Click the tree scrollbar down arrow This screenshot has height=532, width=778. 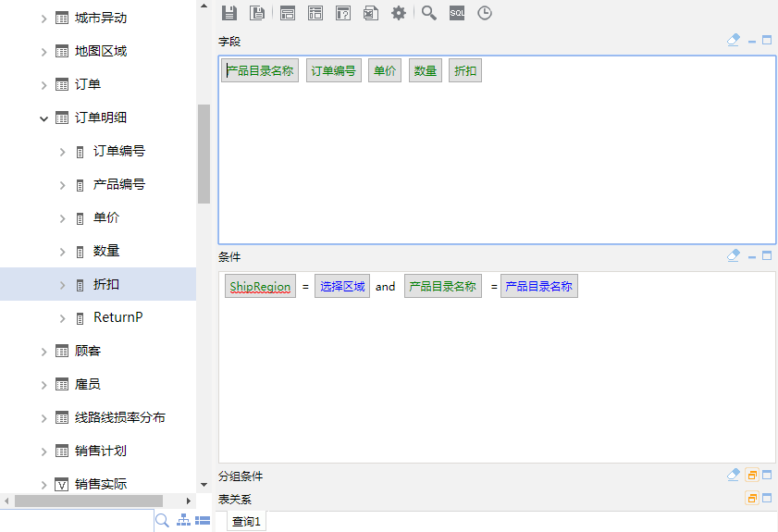point(204,485)
